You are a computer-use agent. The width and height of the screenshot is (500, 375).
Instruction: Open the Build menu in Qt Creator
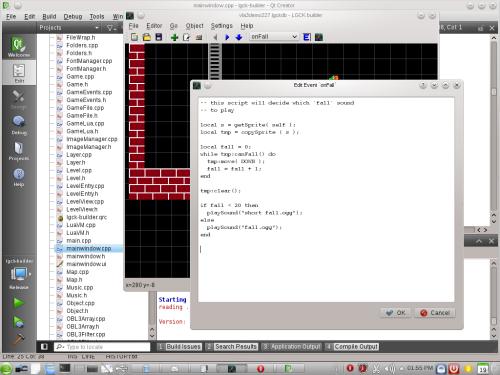(x=49, y=16)
